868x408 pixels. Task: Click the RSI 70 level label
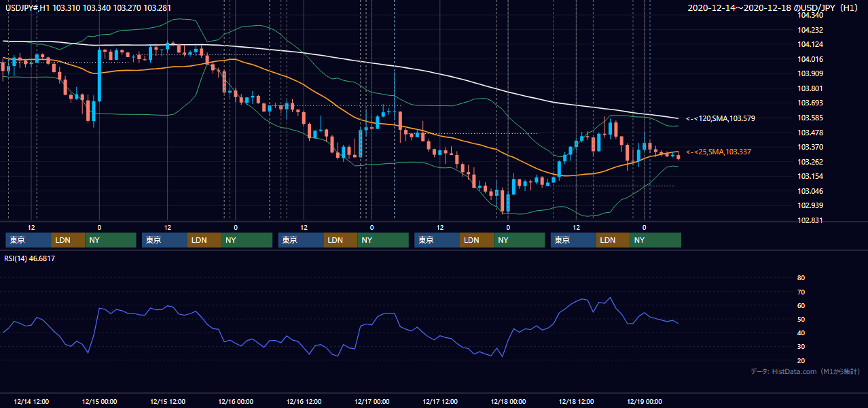(801, 292)
